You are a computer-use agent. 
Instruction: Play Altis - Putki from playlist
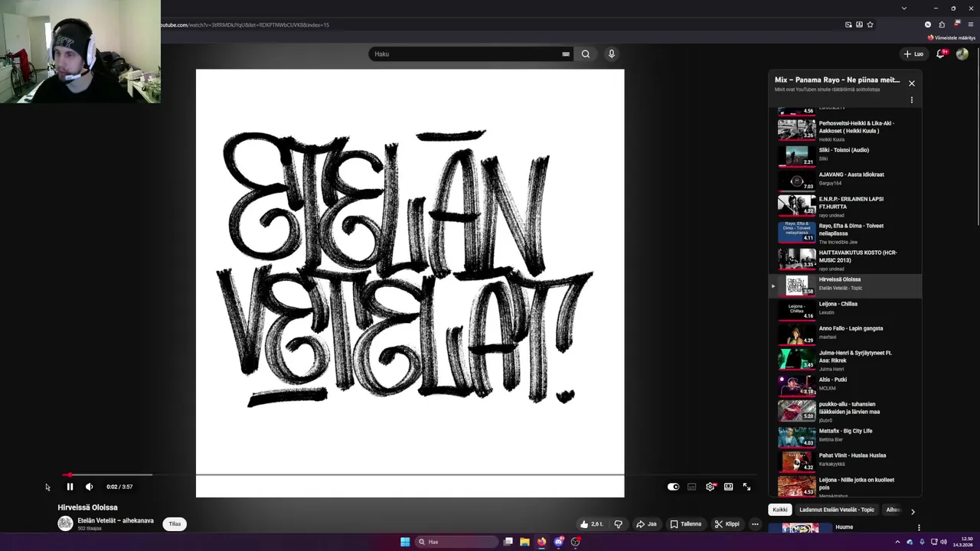click(x=845, y=386)
